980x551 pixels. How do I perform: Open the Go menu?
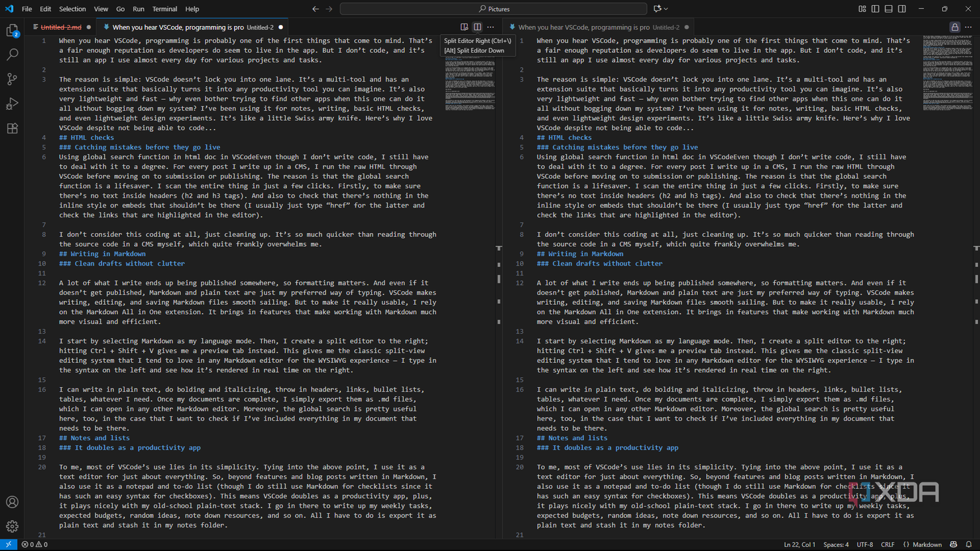point(120,8)
